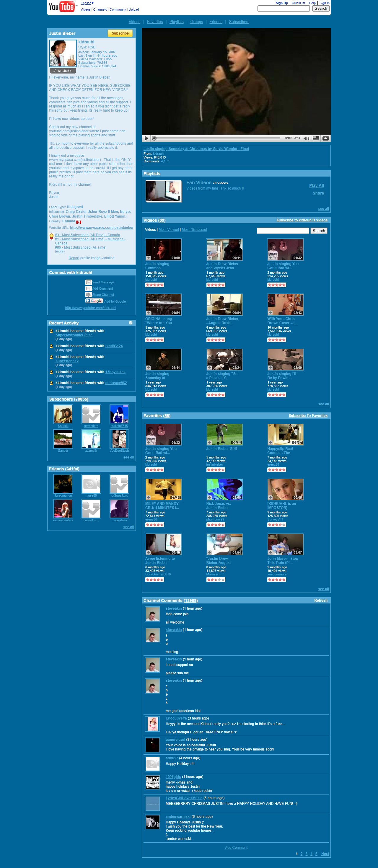Screen dimensions: 378x868
Task: Add 'ORIGINAL song Where Are You' to QuickList
Action: tap(148, 313)
